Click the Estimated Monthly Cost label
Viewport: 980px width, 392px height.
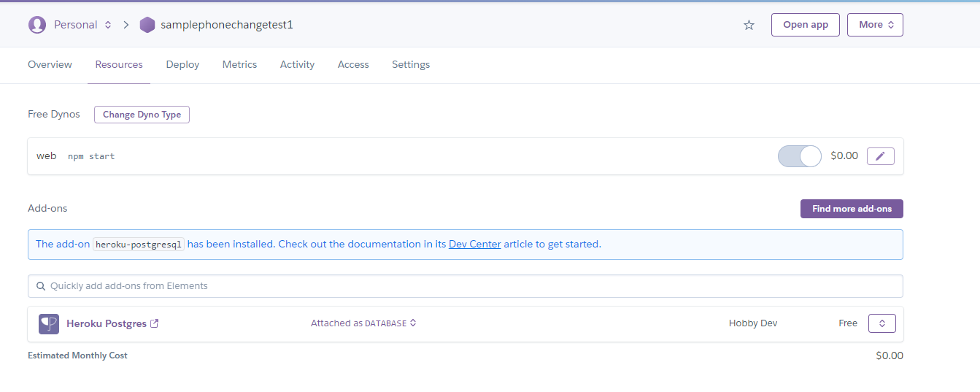[77, 356]
